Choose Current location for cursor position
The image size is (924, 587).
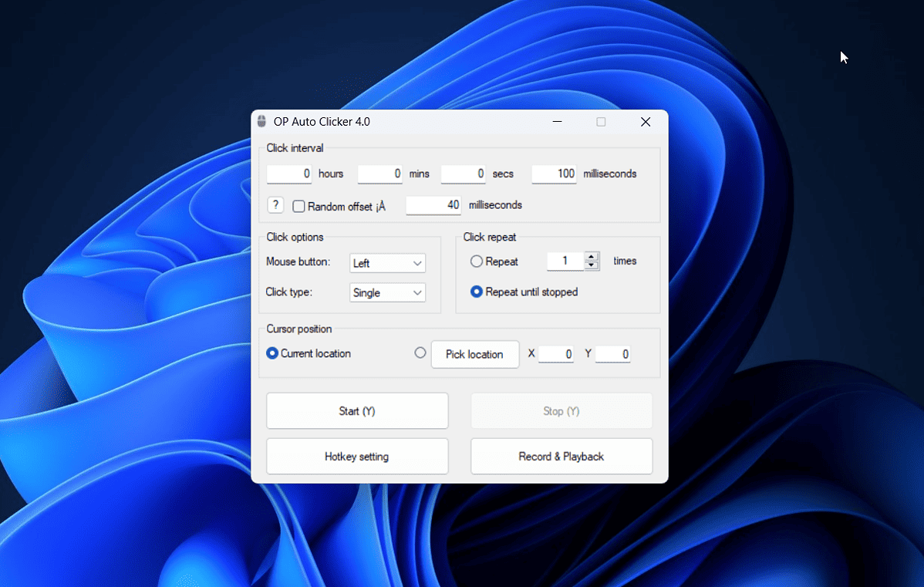271,353
